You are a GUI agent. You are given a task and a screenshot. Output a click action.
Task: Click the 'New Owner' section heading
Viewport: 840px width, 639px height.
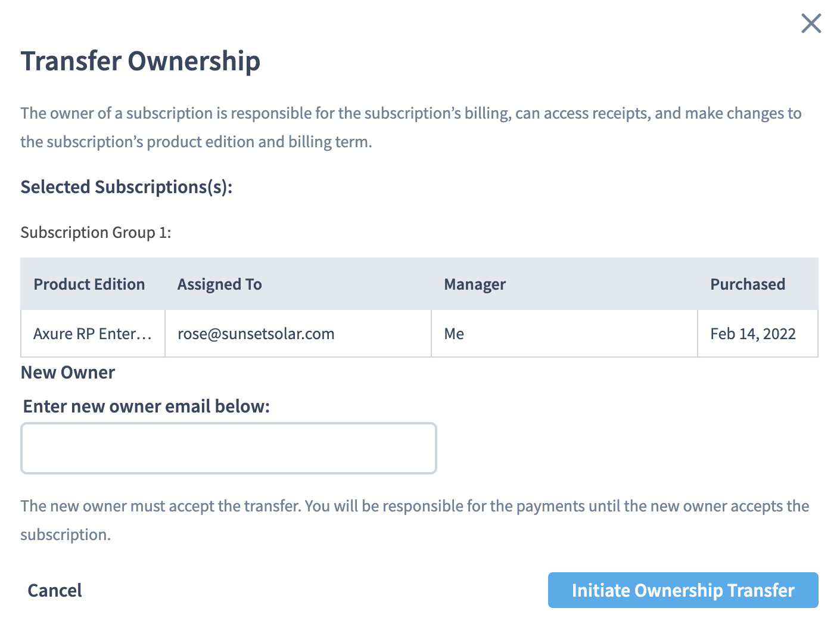coord(68,373)
